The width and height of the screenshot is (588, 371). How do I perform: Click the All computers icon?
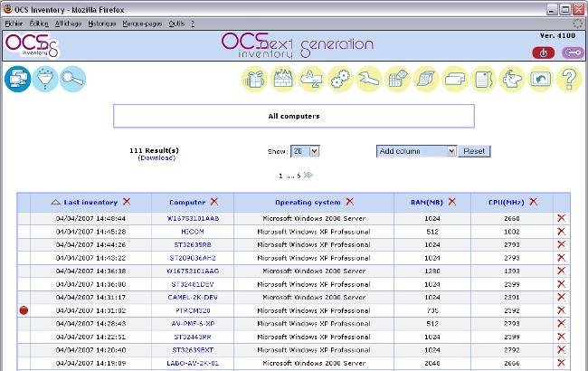coord(18,80)
